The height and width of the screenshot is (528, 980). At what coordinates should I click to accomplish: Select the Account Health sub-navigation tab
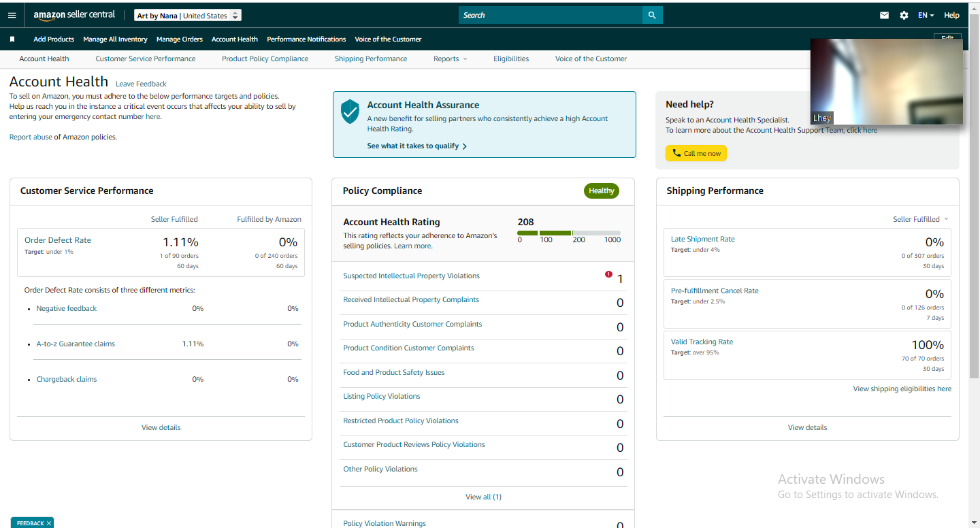(44, 59)
